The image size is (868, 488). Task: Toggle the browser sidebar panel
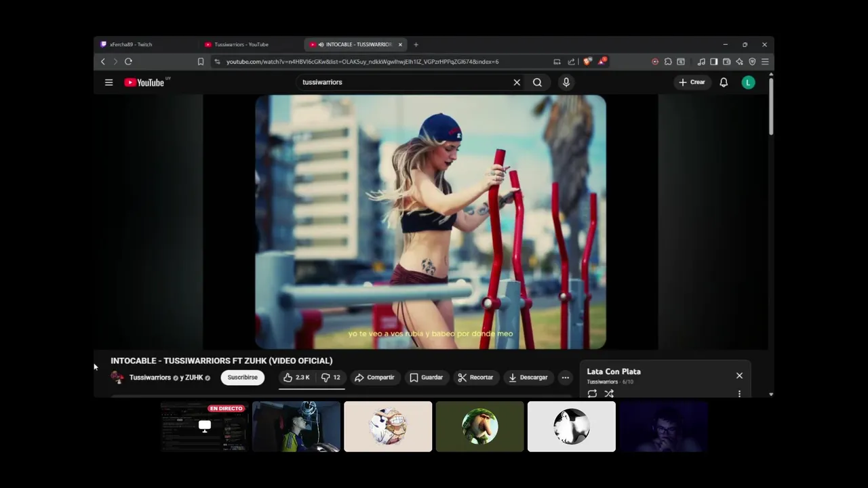click(x=714, y=62)
